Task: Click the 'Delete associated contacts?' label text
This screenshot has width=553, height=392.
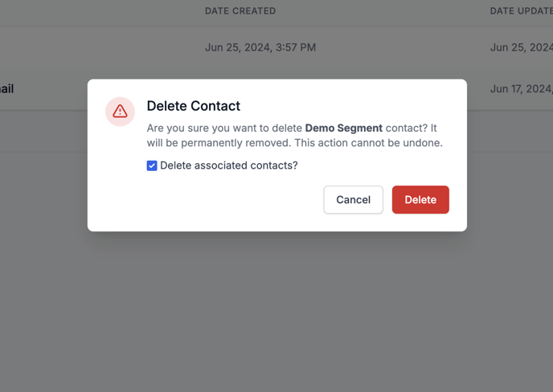Action: click(x=229, y=165)
